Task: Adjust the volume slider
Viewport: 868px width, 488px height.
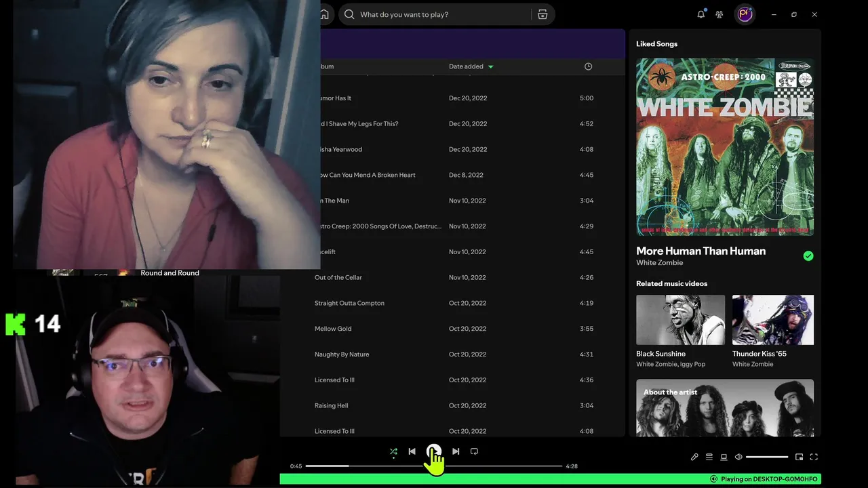Action: coord(767,457)
